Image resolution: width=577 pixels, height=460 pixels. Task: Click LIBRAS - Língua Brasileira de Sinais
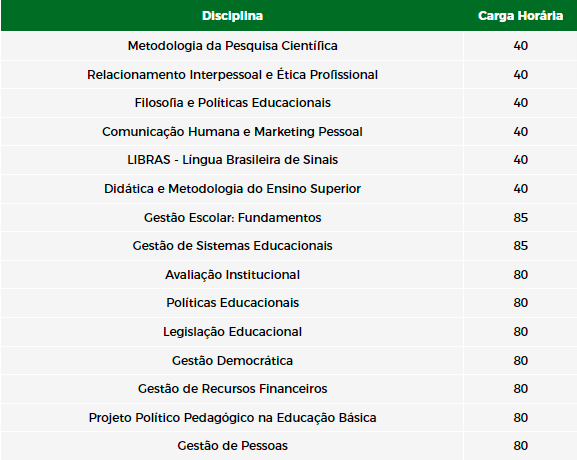point(232,160)
